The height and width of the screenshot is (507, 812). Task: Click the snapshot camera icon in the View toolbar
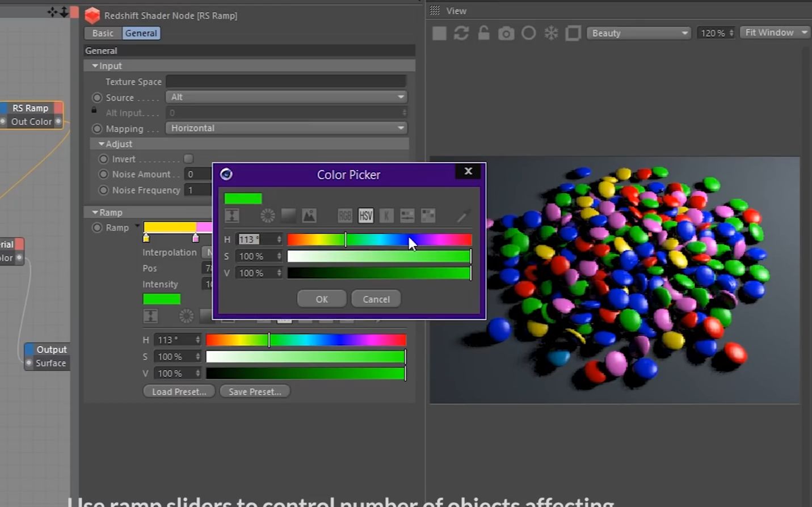tap(506, 33)
